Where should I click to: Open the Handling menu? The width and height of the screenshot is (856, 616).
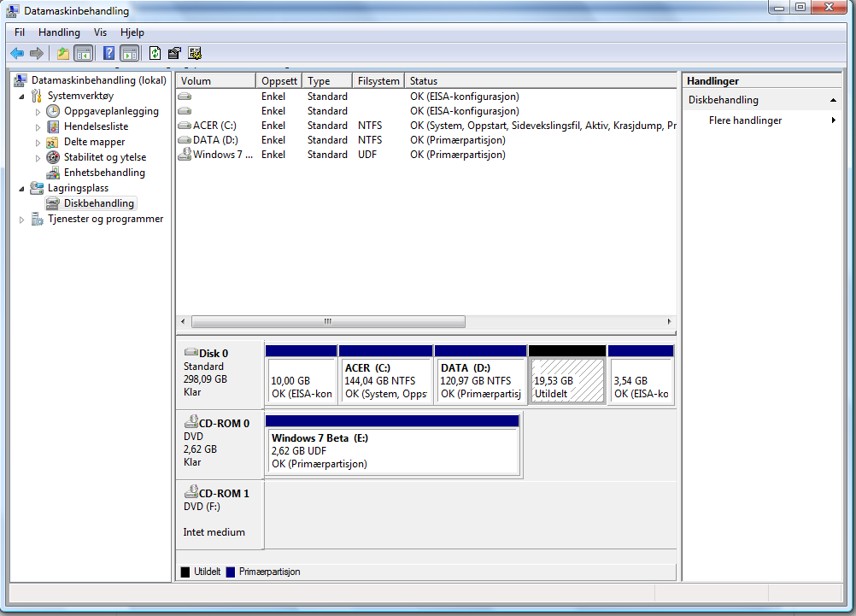point(59,32)
